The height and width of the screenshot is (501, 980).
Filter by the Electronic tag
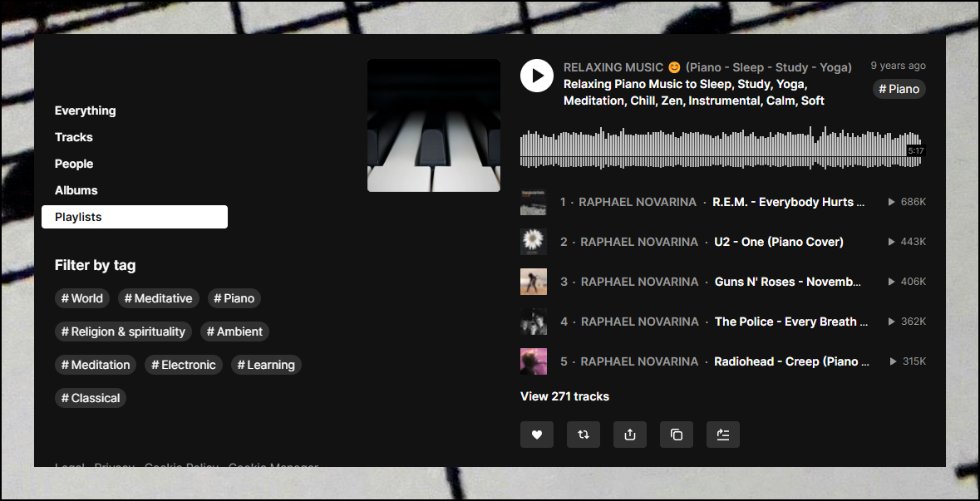pos(183,365)
